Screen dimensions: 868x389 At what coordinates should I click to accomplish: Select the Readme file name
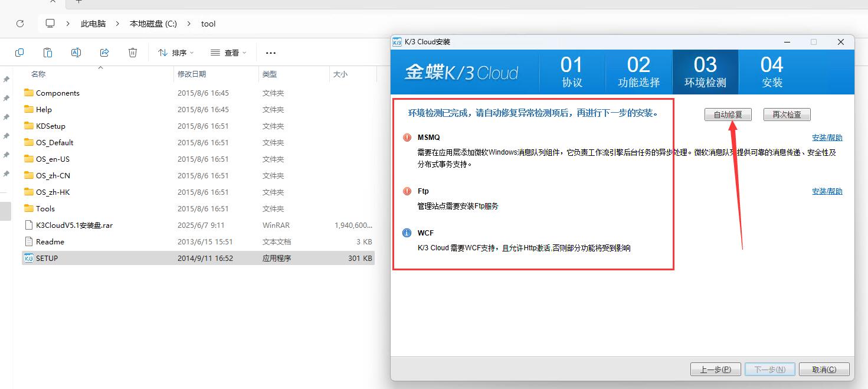click(50, 241)
